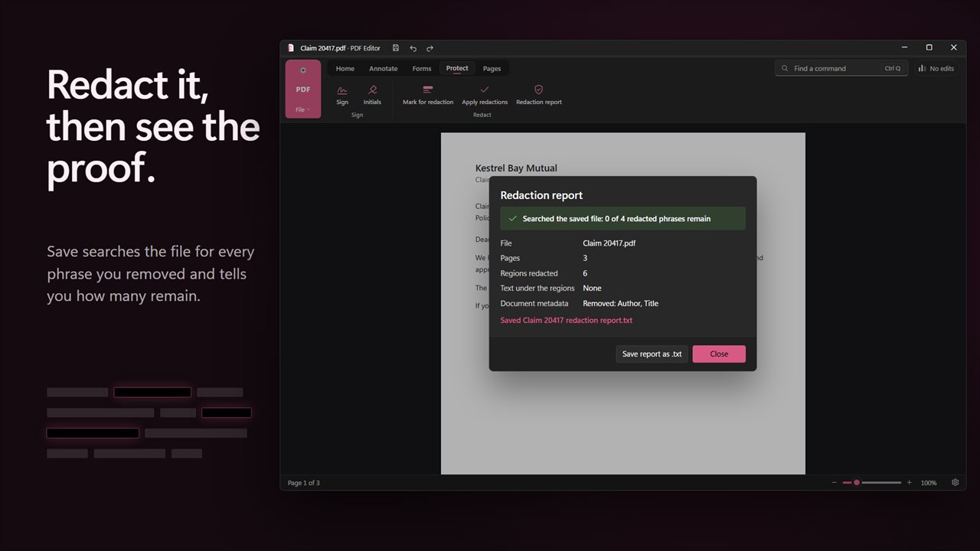Click the undo arrow icon
Screen dimensions: 980x551
pyautogui.click(x=413, y=47)
